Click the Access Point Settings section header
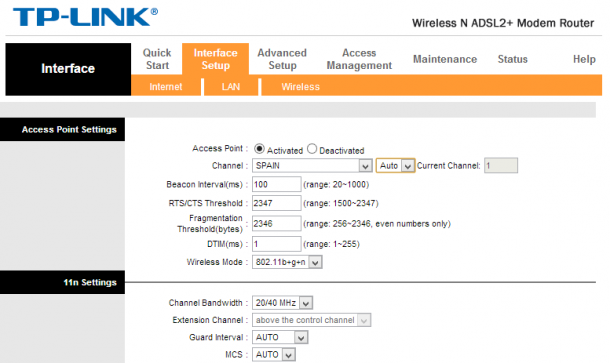Viewport: 610px width, 363px height. (x=62, y=130)
